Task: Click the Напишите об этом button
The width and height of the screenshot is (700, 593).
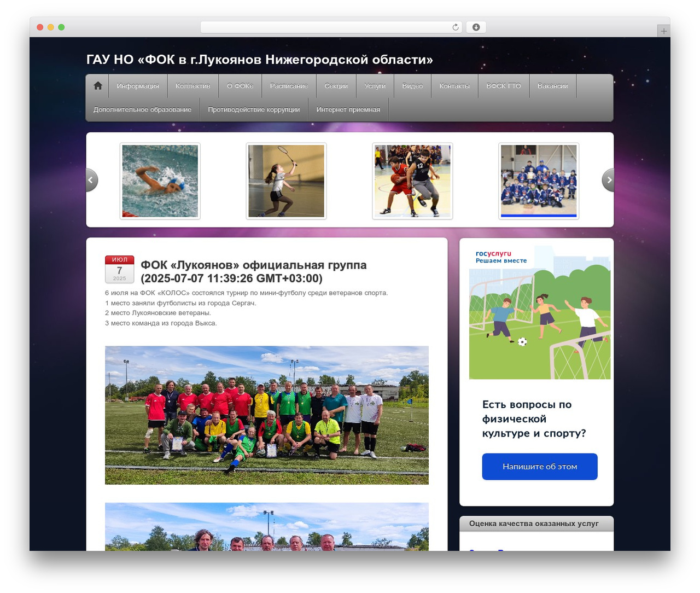Action: pos(540,467)
